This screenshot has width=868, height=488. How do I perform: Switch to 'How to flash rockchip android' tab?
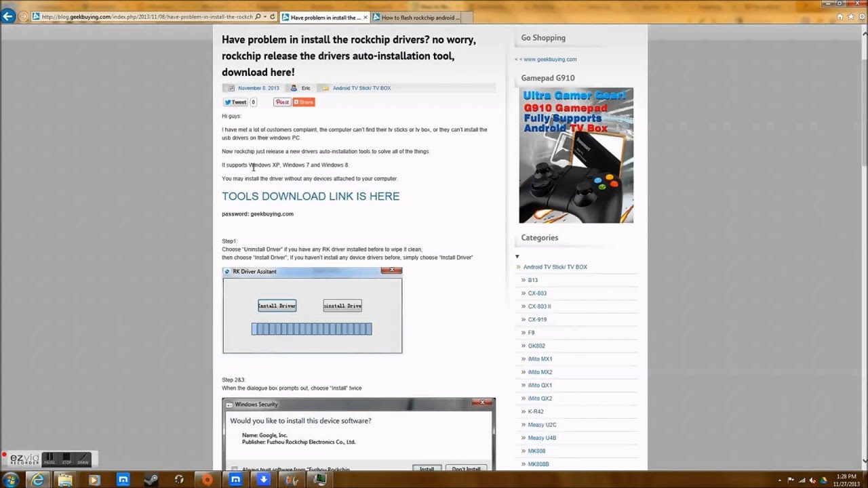[417, 17]
